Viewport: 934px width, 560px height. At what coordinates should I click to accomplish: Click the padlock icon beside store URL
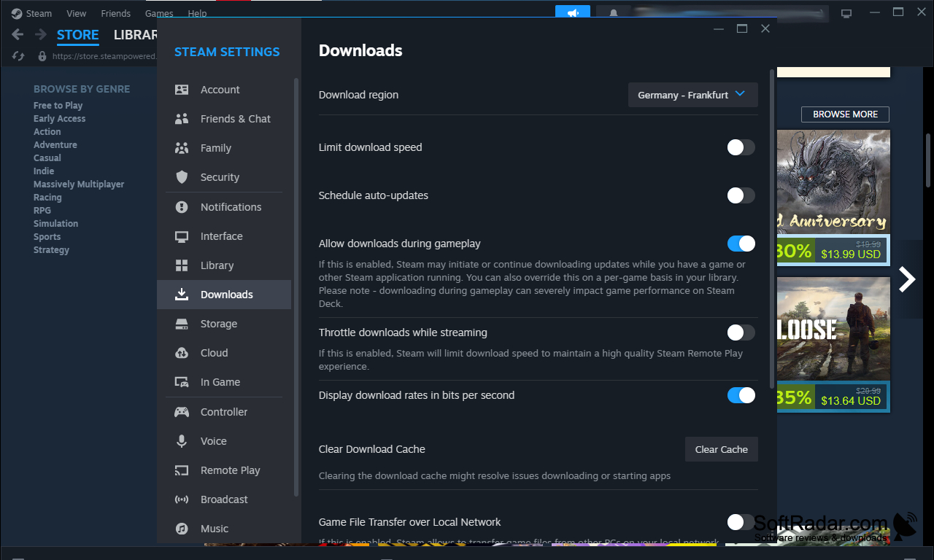point(42,56)
